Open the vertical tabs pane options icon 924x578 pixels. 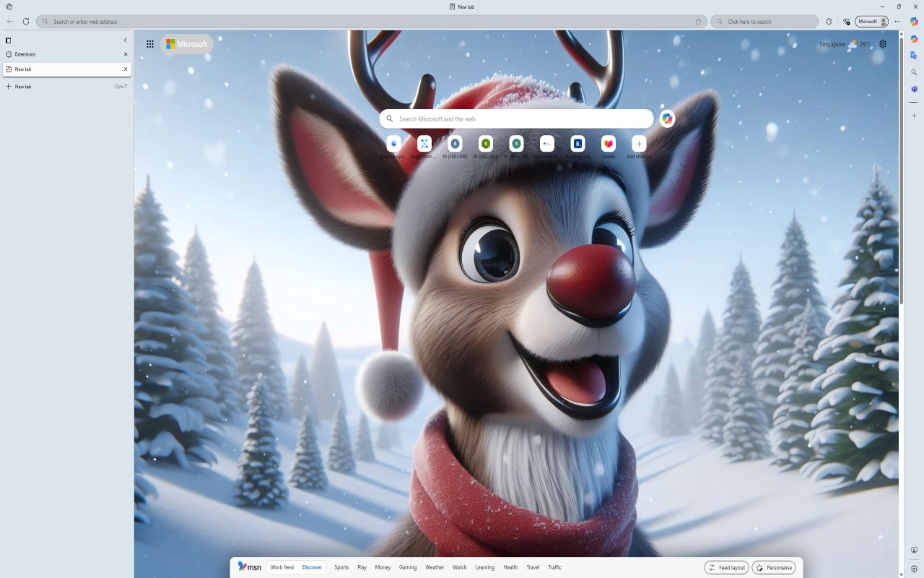[x=9, y=40]
